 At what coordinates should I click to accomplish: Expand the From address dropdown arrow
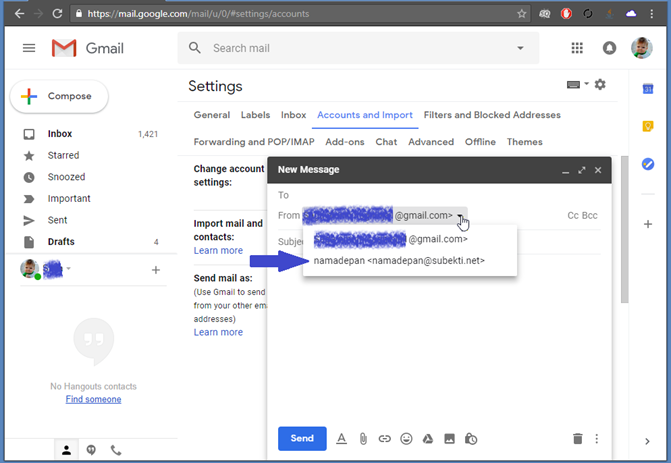[x=460, y=215]
